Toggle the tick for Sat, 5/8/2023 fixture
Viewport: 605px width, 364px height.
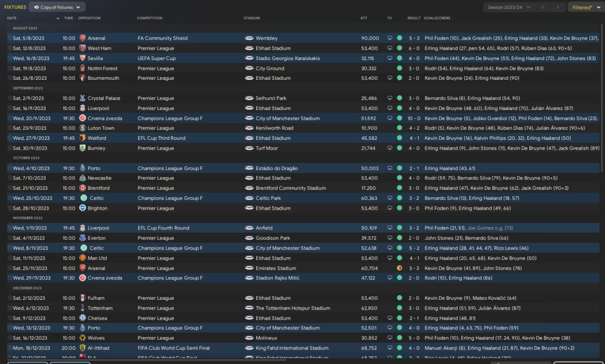pos(10,38)
